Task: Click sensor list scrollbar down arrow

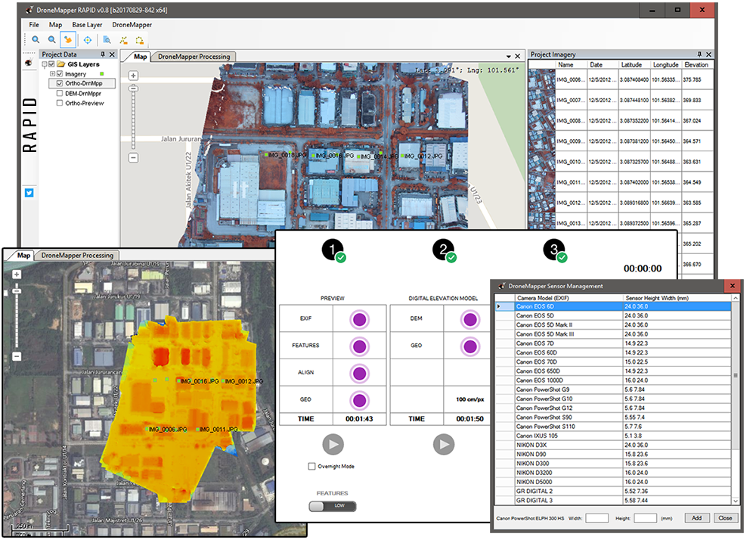Action: 736,501
